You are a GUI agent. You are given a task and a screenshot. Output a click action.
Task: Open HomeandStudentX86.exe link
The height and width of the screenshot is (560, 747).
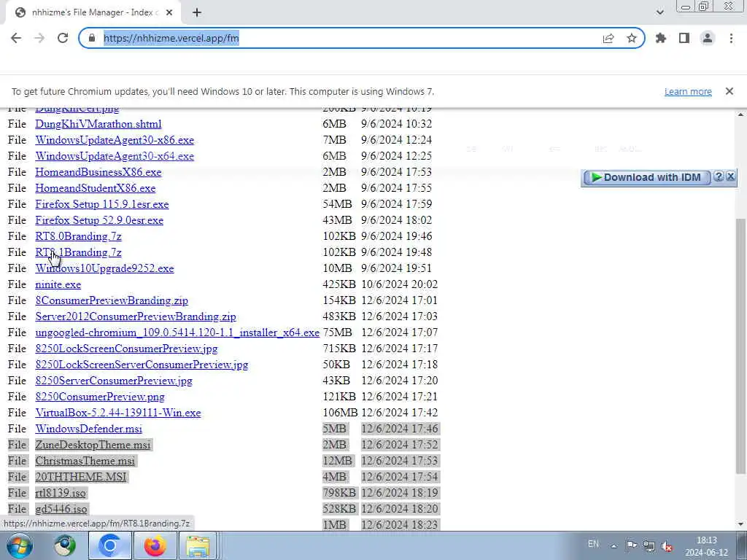[96, 189]
